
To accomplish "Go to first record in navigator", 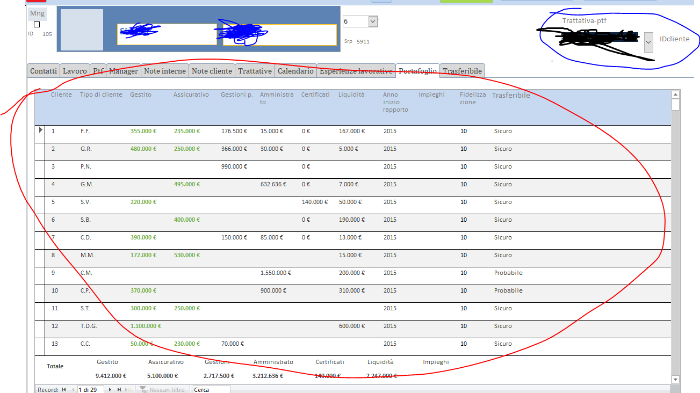I will 64,389.
